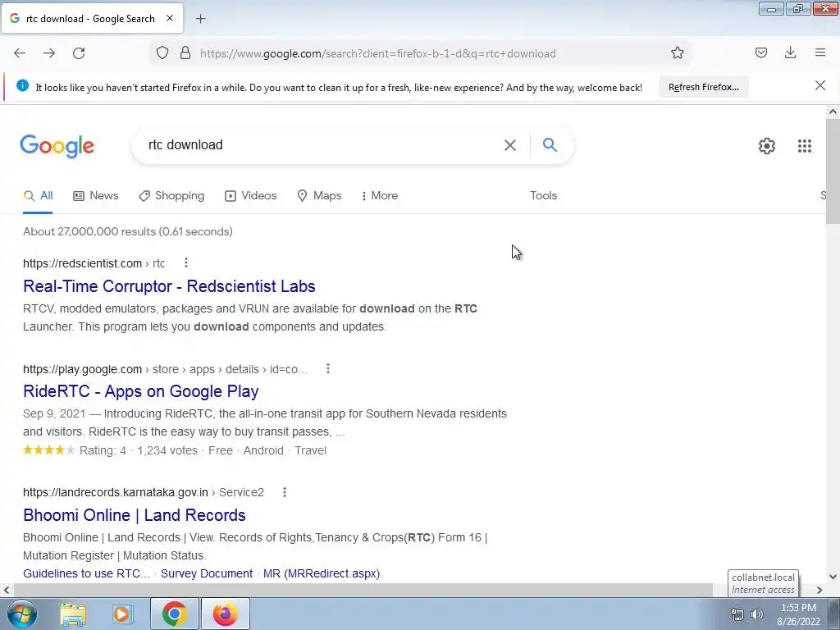Switch to Videos results tab
The width and height of the screenshot is (840, 630).
pos(251,195)
